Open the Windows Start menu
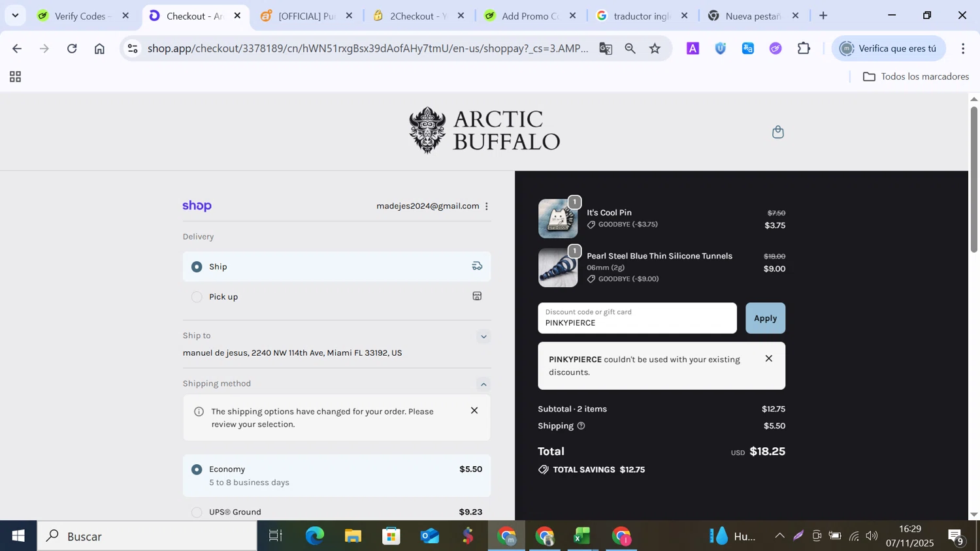This screenshot has width=980, height=551. click(x=18, y=536)
